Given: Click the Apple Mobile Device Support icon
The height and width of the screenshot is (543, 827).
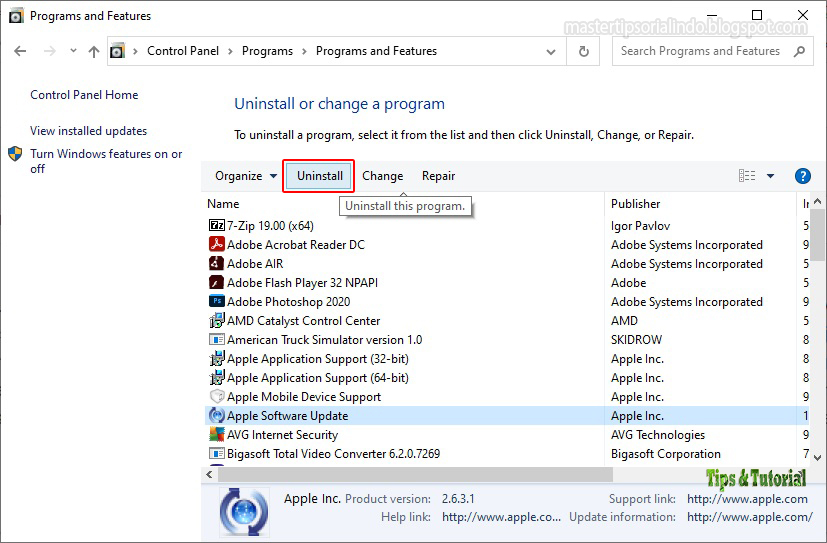Looking at the screenshot, I should 217,396.
